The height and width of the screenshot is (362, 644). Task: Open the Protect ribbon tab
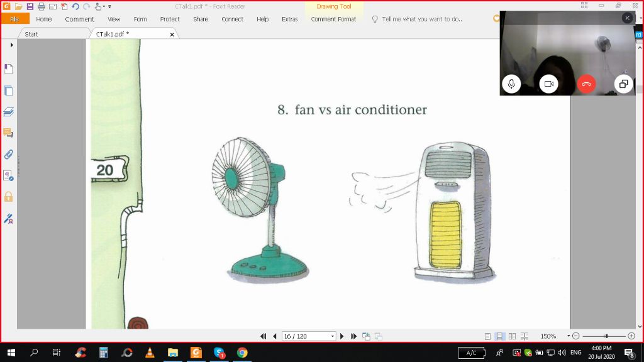click(x=170, y=19)
